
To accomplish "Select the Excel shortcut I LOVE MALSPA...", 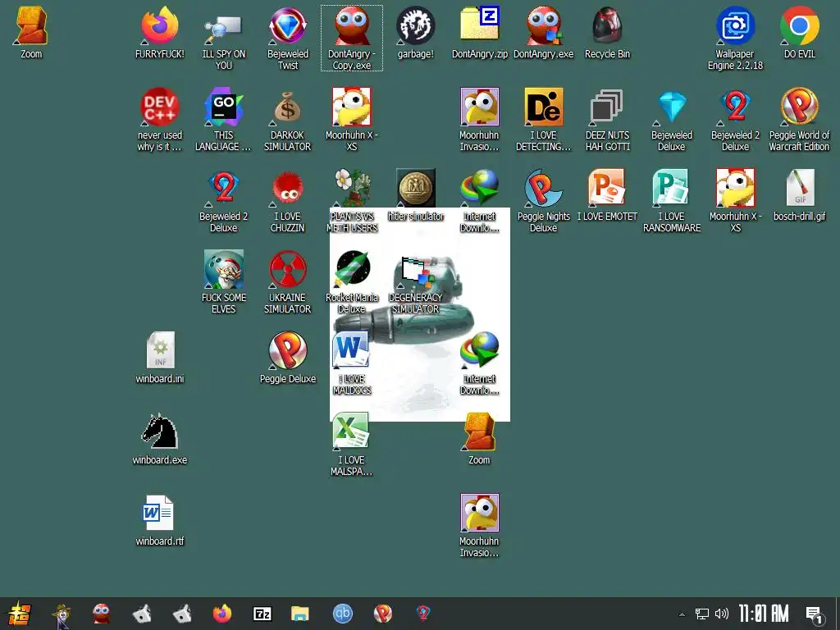I will point(351,444).
